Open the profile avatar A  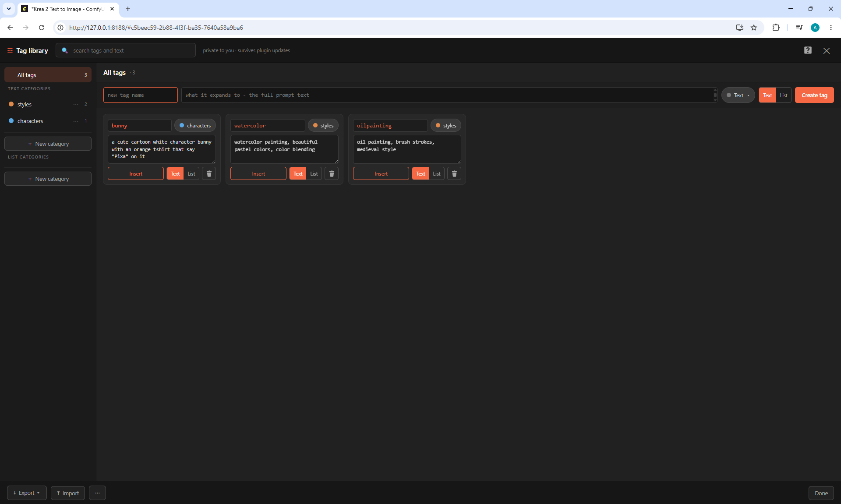click(815, 28)
